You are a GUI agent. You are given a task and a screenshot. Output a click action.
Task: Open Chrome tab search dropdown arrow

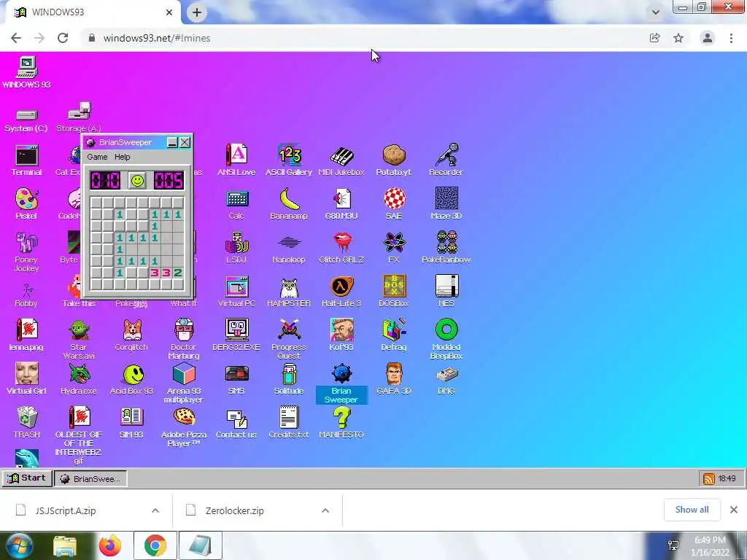656,12
